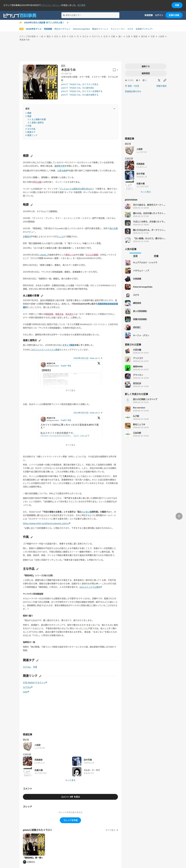Open 2026年冬アニメ trending tag
This screenshot has width=186, height=868.
[x=33, y=29]
